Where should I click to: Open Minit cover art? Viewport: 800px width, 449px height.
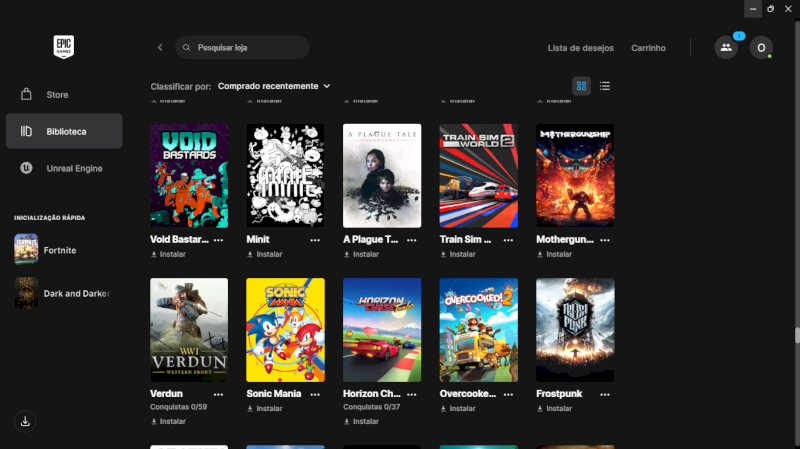pyautogui.click(x=286, y=176)
